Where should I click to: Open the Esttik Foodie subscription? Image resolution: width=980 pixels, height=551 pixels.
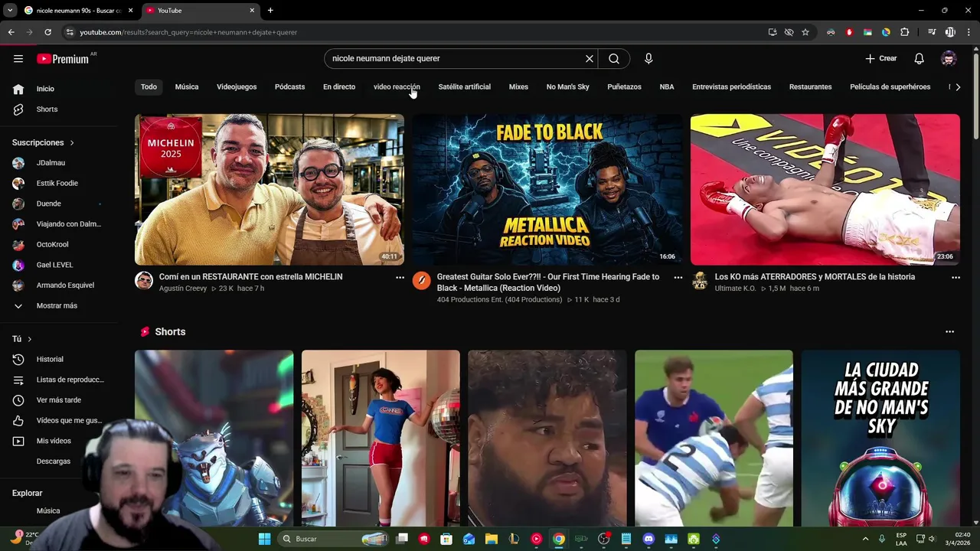point(57,184)
